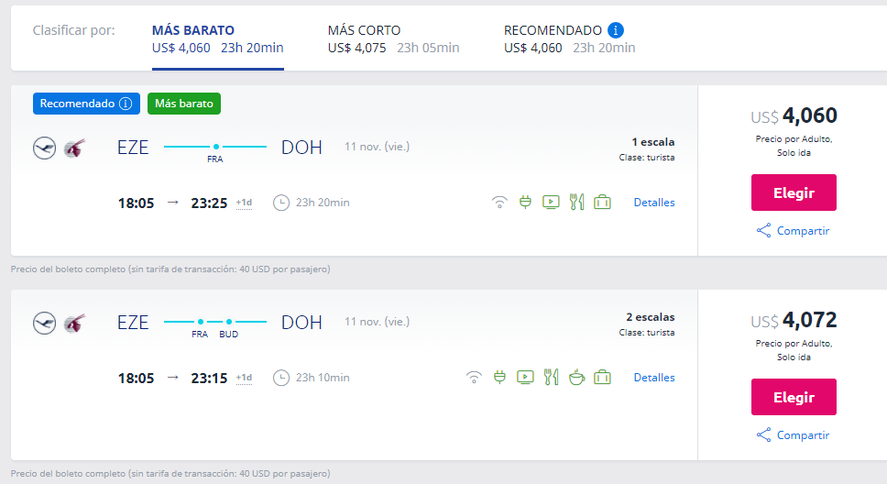Click the entertainment screen icon on the first flight
This screenshot has width=887, height=484.
(x=550, y=202)
